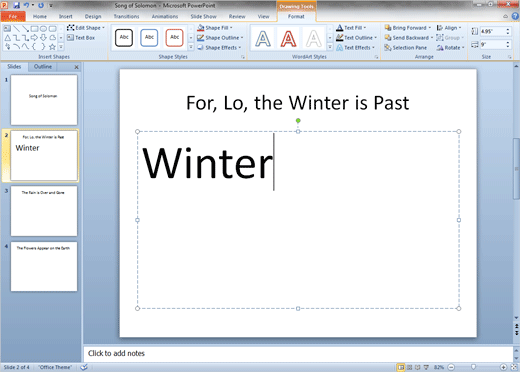This screenshot has height=372, width=520.
Task: Switch to the Insert ribbon tab
Action: pyautogui.click(x=65, y=16)
